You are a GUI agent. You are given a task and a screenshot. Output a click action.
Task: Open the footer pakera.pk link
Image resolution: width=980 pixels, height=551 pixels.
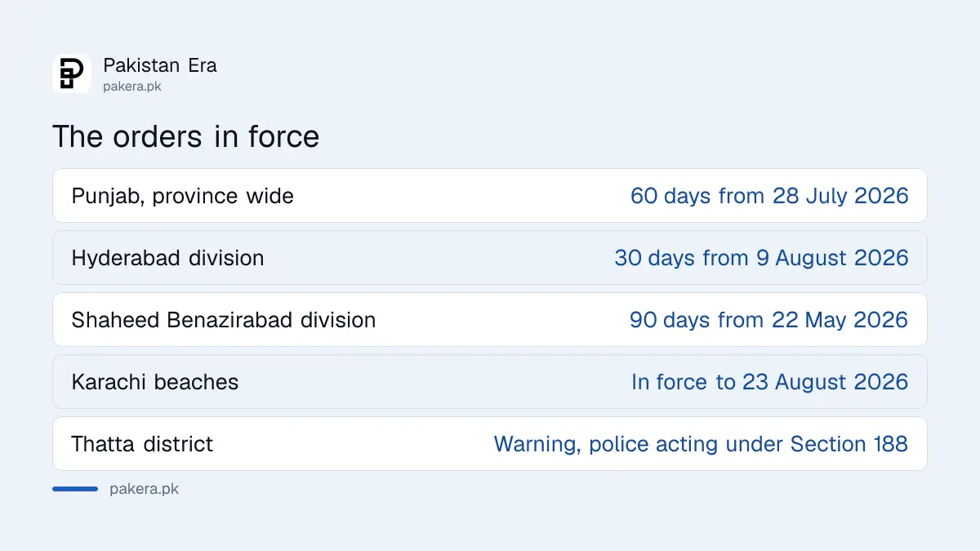point(144,489)
